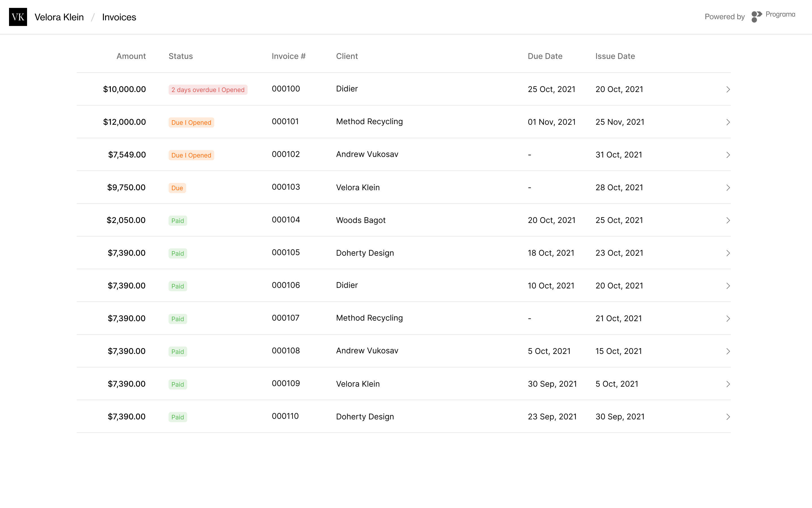The width and height of the screenshot is (812, 508).
Task: Sort by the Due Date column header
Action: (545, 56)
